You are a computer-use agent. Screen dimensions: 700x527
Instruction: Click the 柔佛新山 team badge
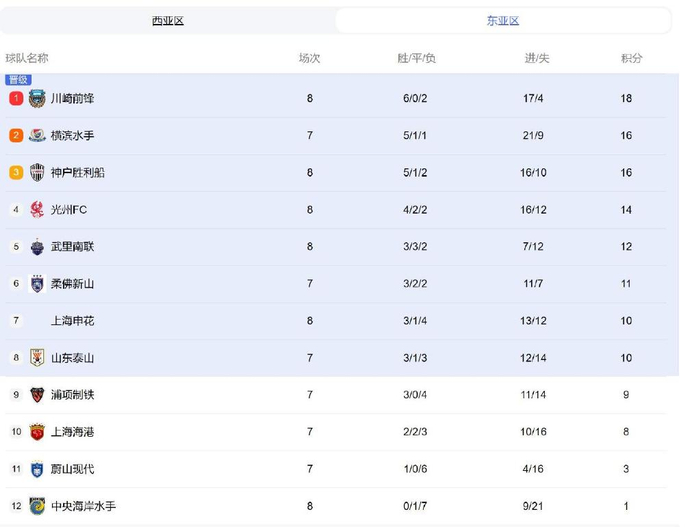37,283
